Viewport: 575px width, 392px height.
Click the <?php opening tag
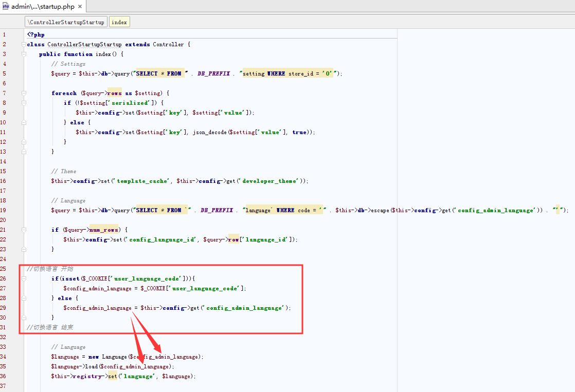click(35, 34)
